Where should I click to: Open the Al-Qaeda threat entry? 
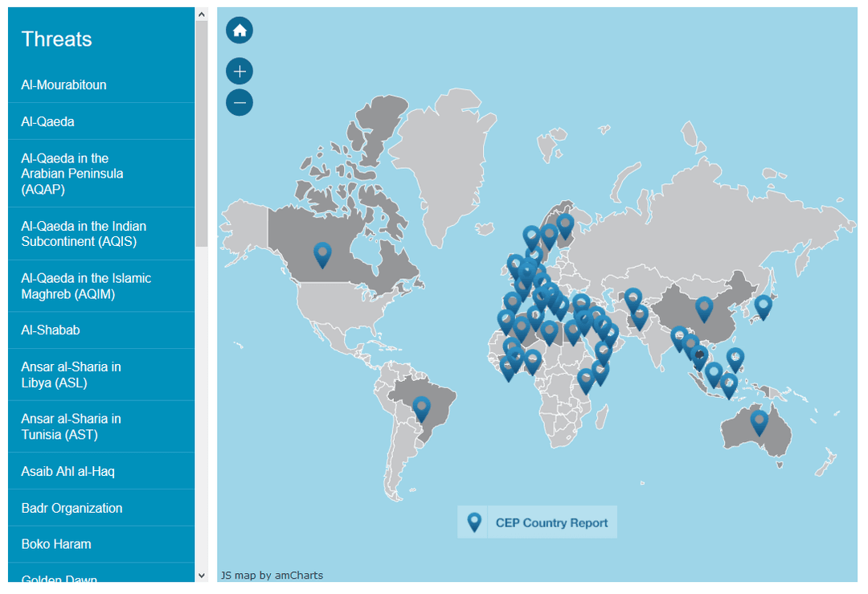48,121
